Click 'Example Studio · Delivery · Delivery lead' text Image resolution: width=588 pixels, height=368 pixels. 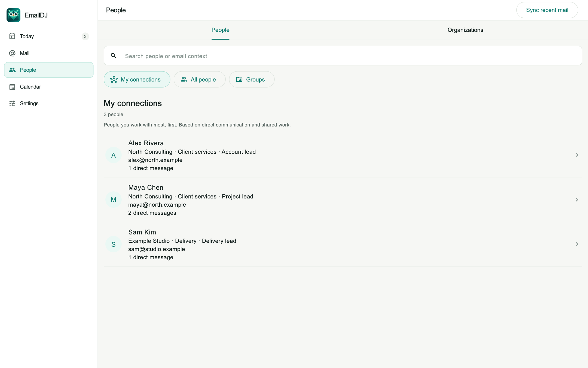182,241
